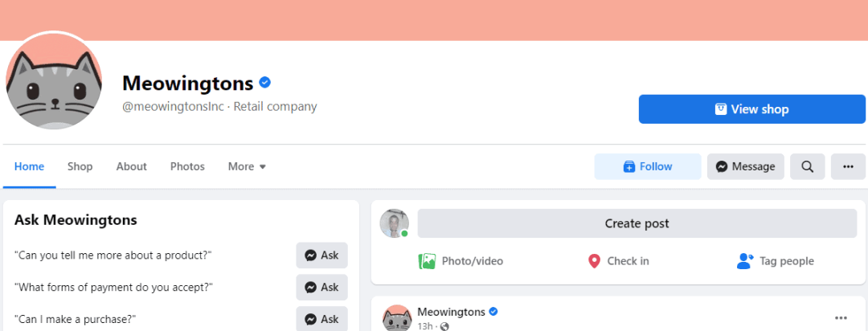The width and height of the screenshot is (868, 331).
Task: Go to the Photos tab
Action: [187, 166]
